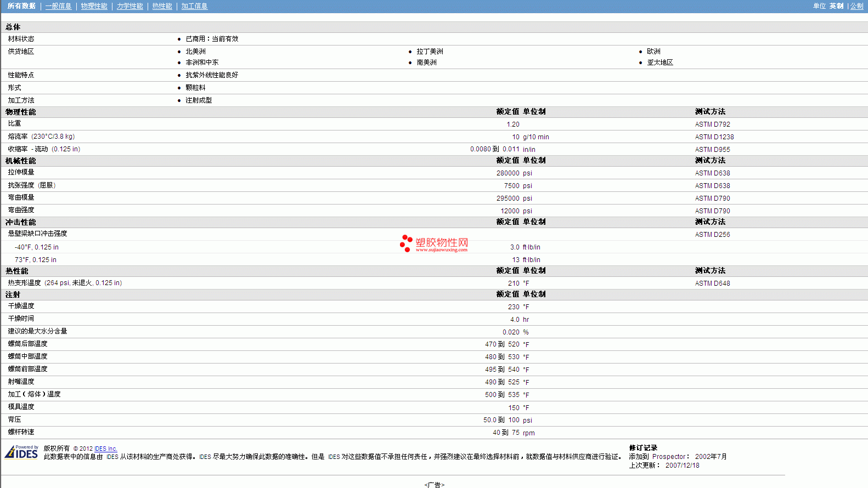Screen dimensions: 868x488
Task: Open ASTM D790 link for 弯曲模量
Action: (712, 198)
